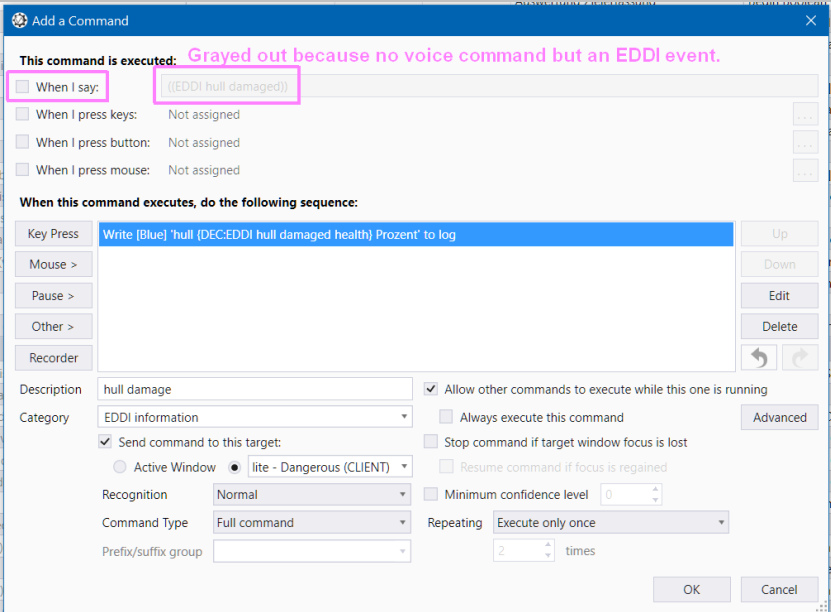Click the Edit button
The height and width of the screenshot is (612, 831).
pyautogui.click(x=780, y=296)
